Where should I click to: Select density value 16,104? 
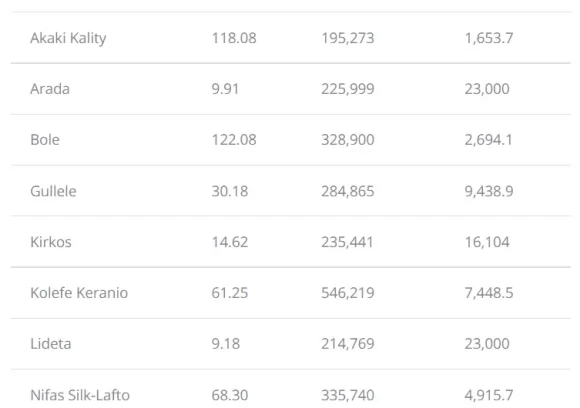[x=487, y=242]
